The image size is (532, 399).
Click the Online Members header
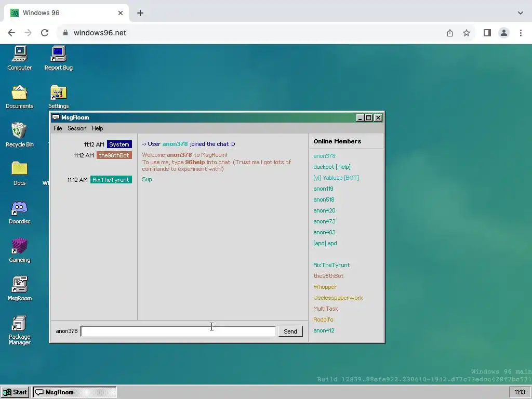tap(337, 141)
